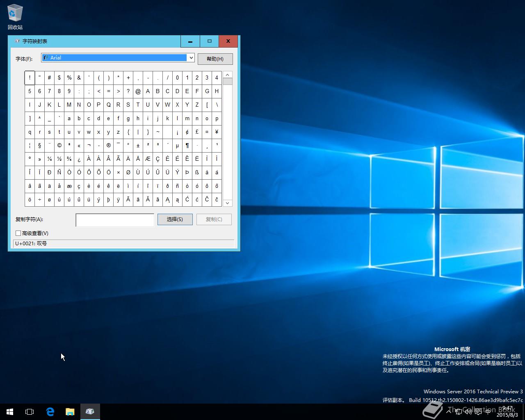
Task: Select the # hash character cell
Action: [x=49, y=78]
